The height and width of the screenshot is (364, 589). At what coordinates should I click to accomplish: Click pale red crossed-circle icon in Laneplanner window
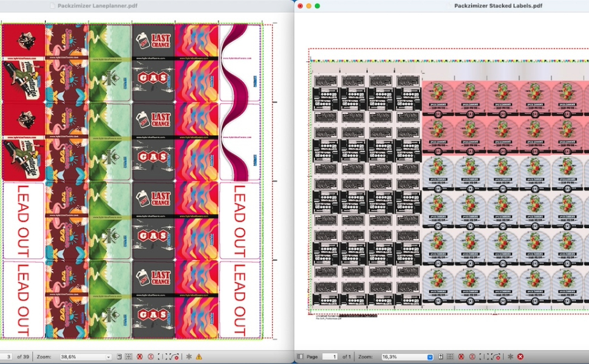coord(151,357)
